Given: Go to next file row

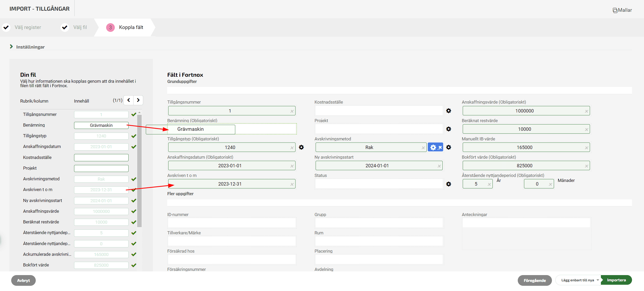Looking at the screenshot, I should (138, 100).
